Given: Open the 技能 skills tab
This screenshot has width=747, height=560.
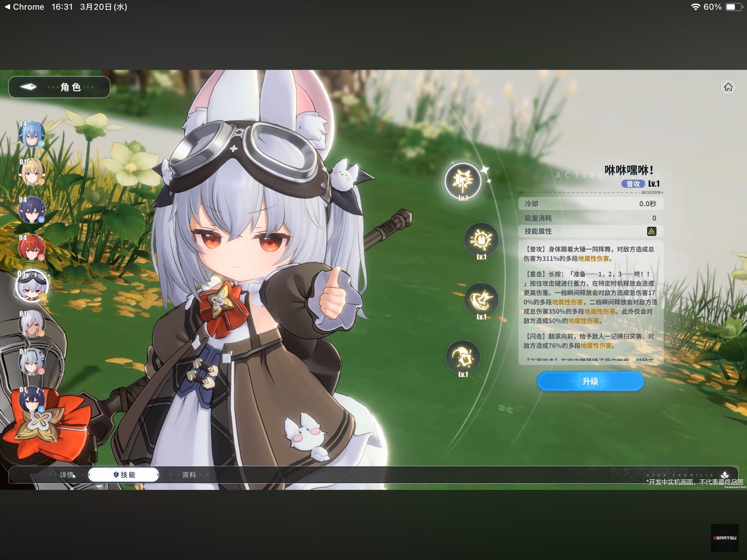Looking at the screenshot, I should tap(124, 475).
